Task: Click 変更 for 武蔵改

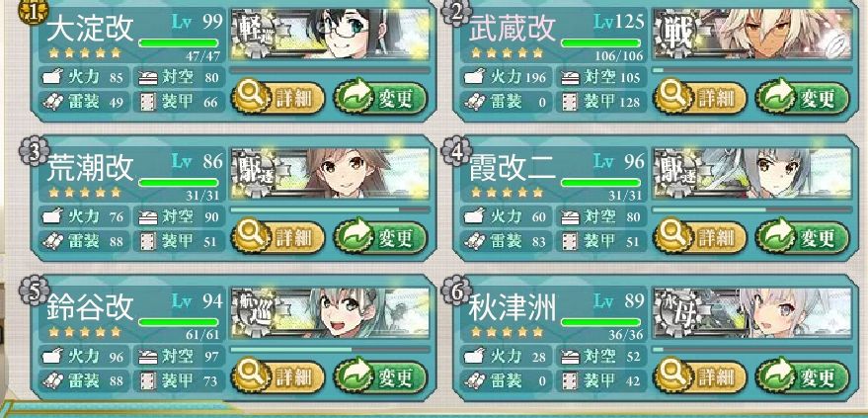Action: pos(802,98)
